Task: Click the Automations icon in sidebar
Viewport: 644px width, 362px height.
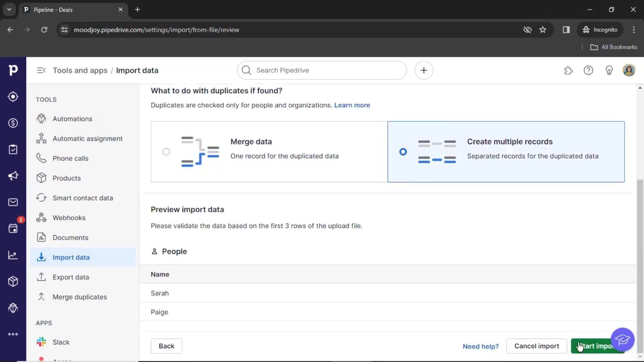Action: [x=42, y=118]
